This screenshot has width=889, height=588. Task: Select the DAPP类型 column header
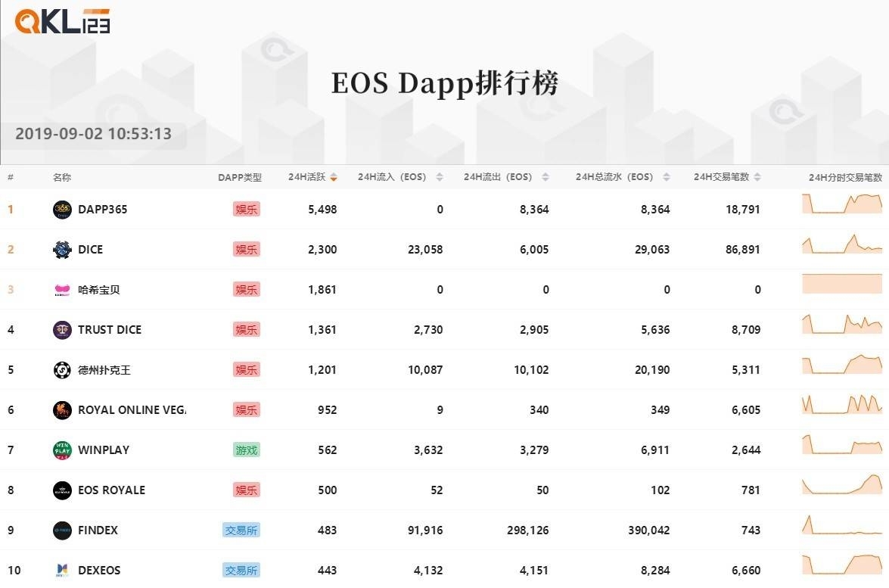click(240, 178)
